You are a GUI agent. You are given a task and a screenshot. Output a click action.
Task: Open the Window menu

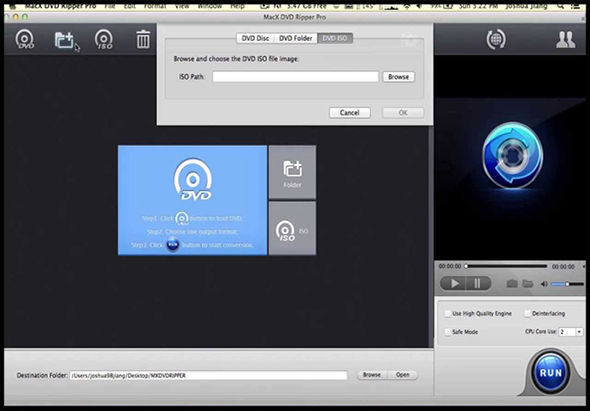[209, 6]
